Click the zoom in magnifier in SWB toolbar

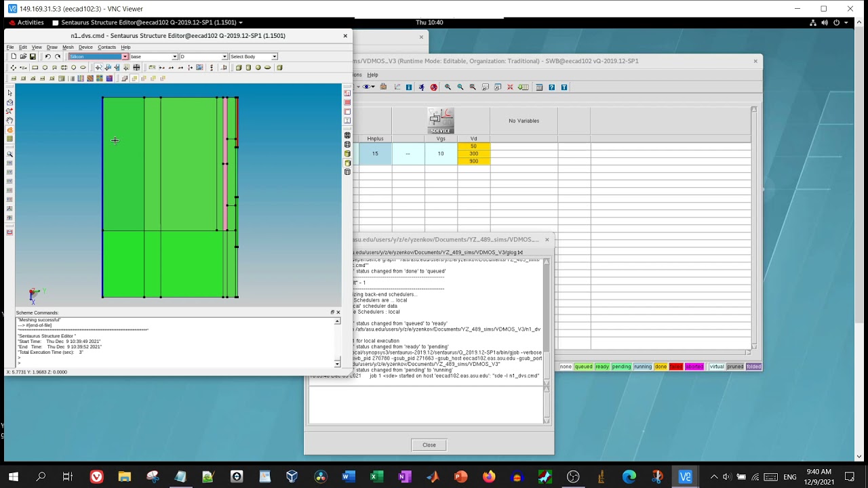(x=448, y=87)
